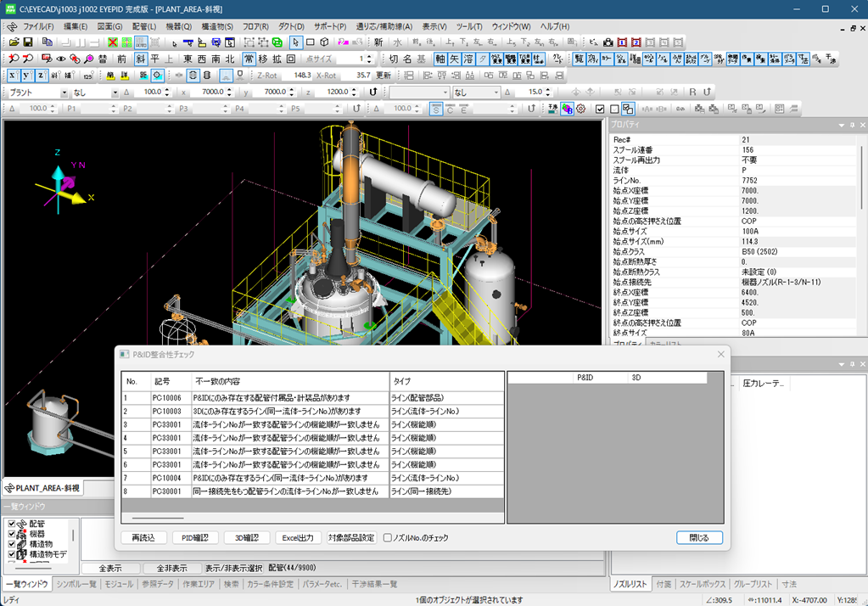Image resolution: width=868 pixels, height=606 pixels.
Task: Click the green linked boxes icon
Action: 277,42
